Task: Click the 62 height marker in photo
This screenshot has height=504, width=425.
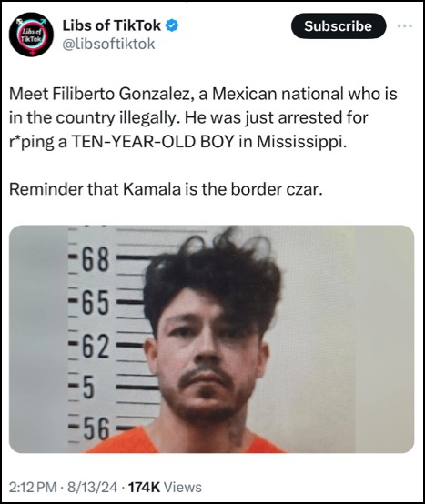Action: click(x=96, y=347)
